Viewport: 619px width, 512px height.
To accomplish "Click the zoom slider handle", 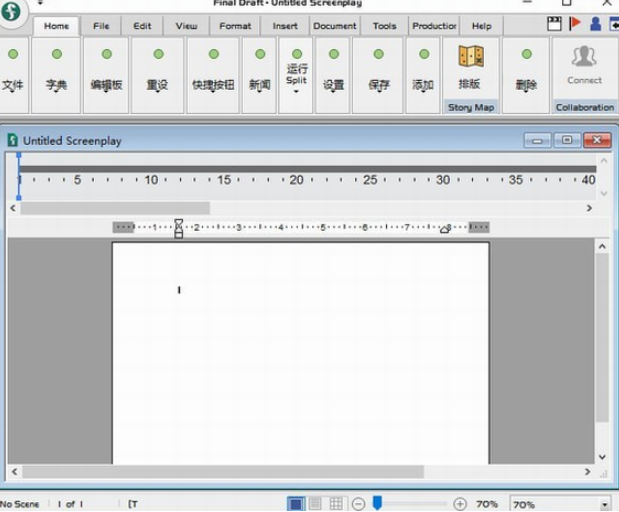I will (x=377, y=503).
